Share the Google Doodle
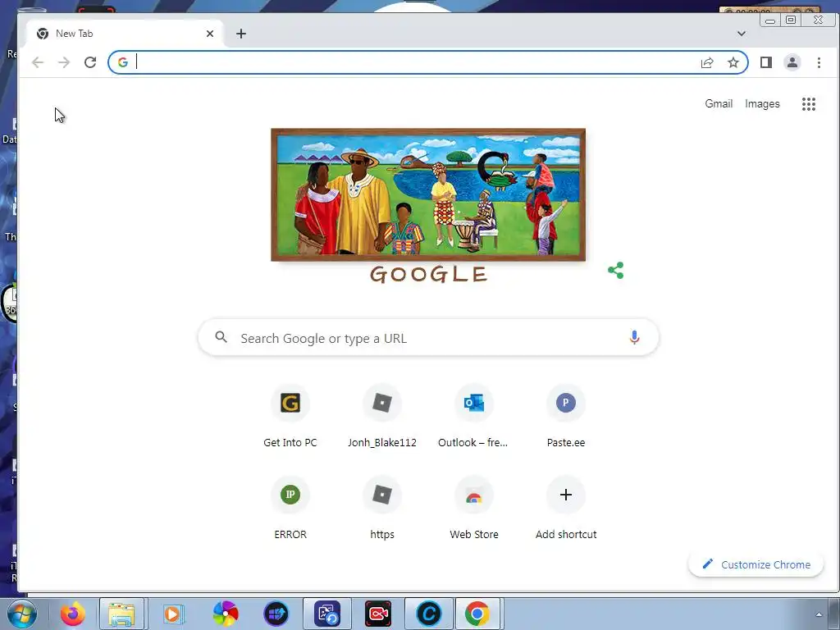This screenshot has width=840, height=630. click(615, 271)
